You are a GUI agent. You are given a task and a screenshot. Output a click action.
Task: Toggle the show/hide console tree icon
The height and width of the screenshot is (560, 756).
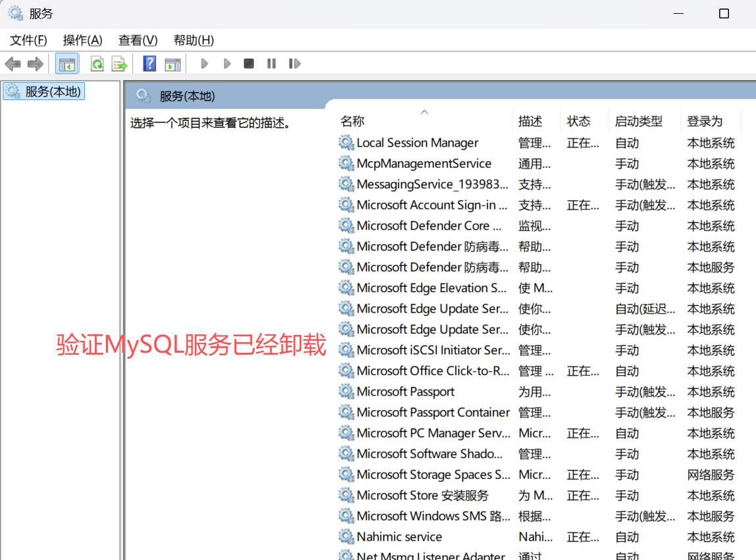coord(66,64)
